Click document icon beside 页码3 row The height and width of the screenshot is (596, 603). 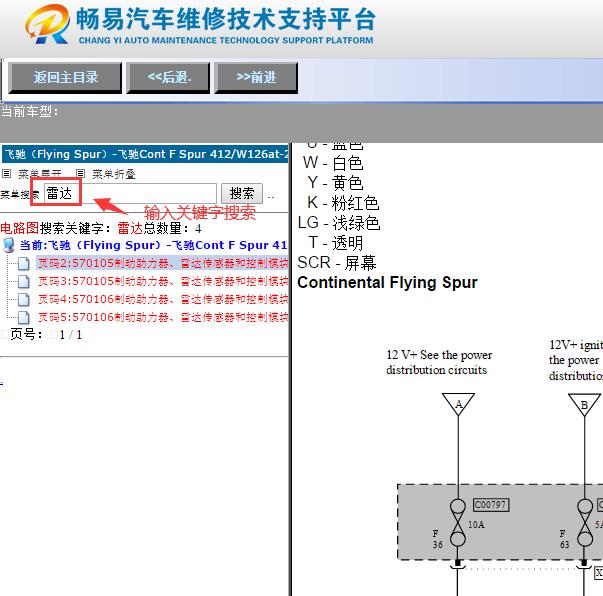(x=23, y=282)
